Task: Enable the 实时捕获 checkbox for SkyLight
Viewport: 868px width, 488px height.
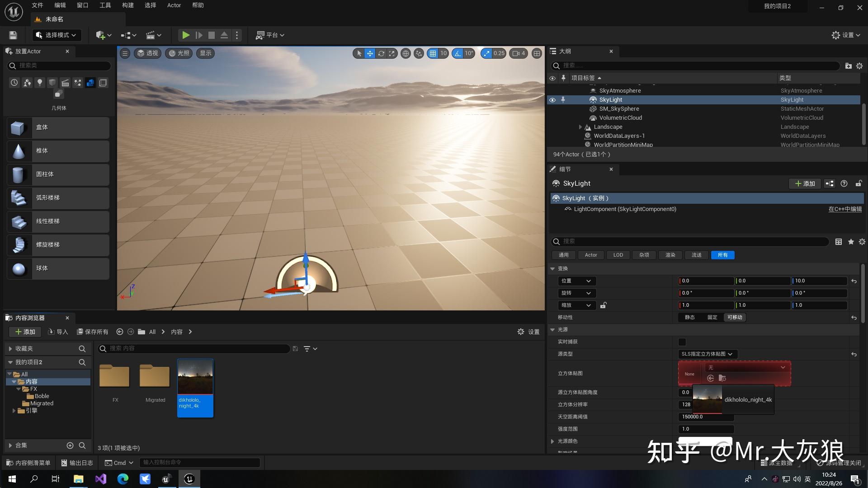Action: (683, 342)
